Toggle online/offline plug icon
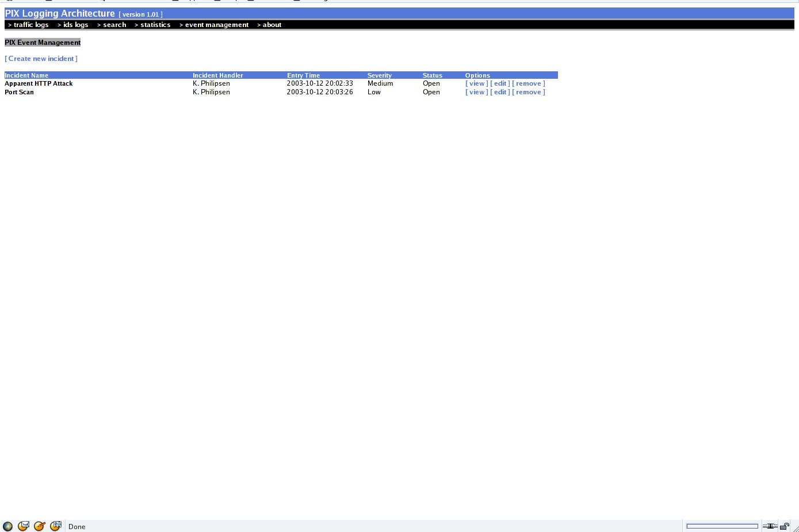Image resolution: width=799 pixels, height=532 pixels. [x=770, y=526]
